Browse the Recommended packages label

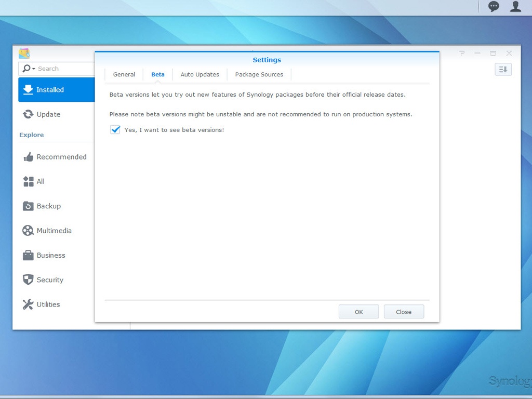(62, 157)
